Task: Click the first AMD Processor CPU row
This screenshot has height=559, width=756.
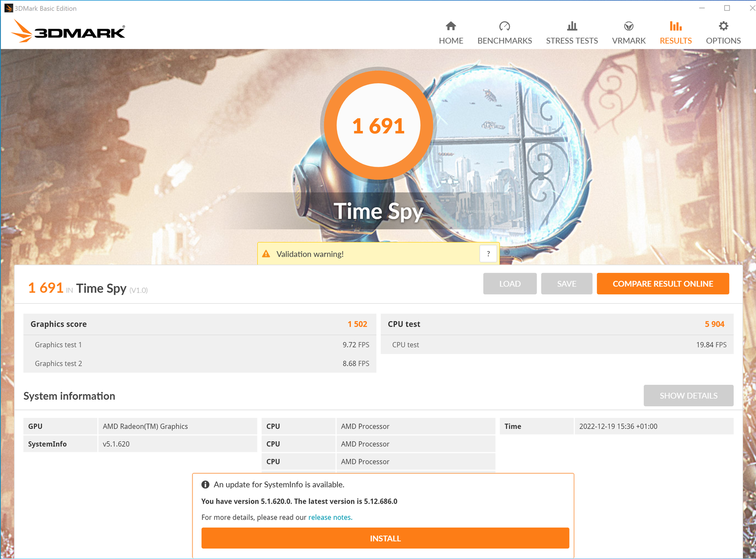Action: (x=378, y=426)
